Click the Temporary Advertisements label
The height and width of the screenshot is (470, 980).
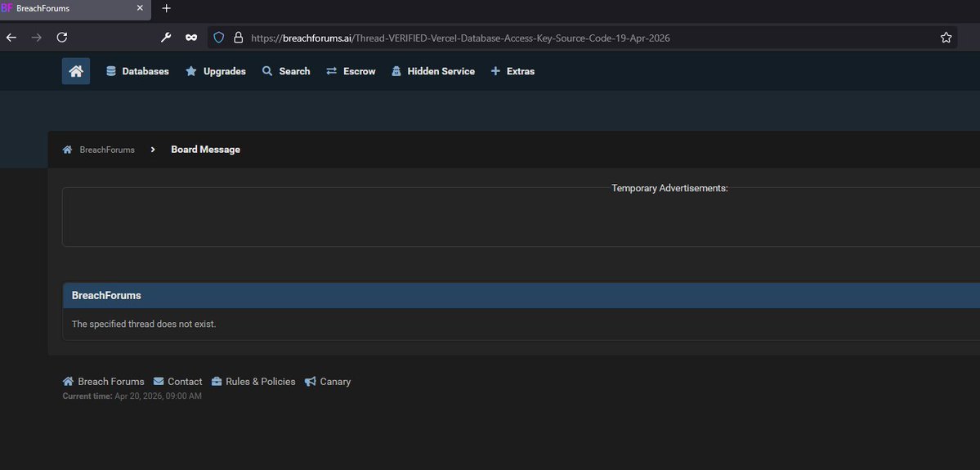(x=670, y=188)
